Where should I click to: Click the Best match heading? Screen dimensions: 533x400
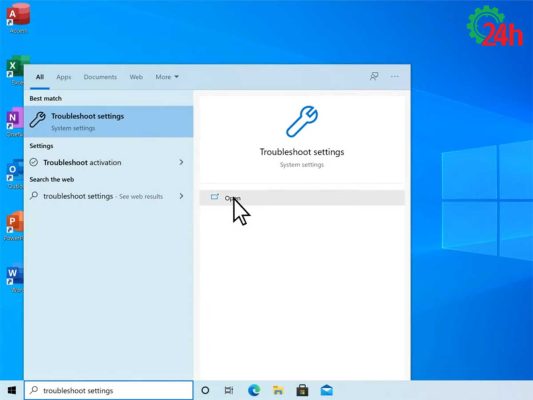46,98
